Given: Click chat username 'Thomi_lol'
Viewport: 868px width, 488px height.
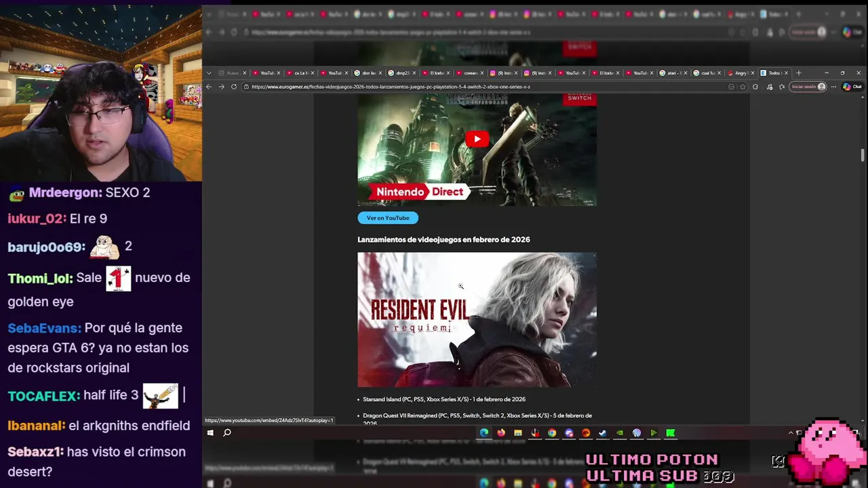Looking at the screenshot, I should coord(41,278).
